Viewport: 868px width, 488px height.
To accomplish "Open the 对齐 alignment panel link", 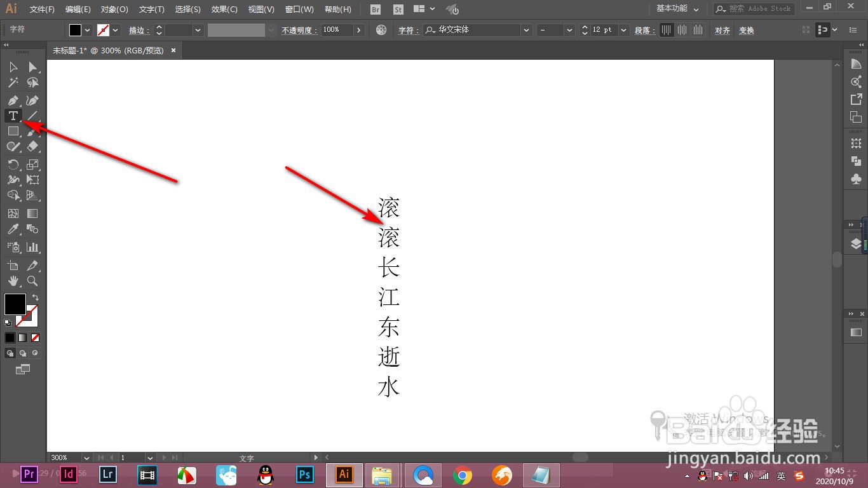I will coord(722,30).
